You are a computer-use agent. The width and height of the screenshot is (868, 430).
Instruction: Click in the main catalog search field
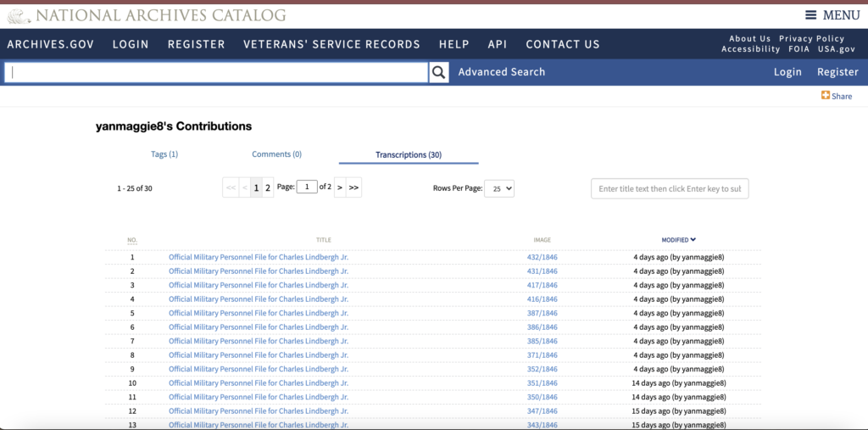tap(216, 72)
